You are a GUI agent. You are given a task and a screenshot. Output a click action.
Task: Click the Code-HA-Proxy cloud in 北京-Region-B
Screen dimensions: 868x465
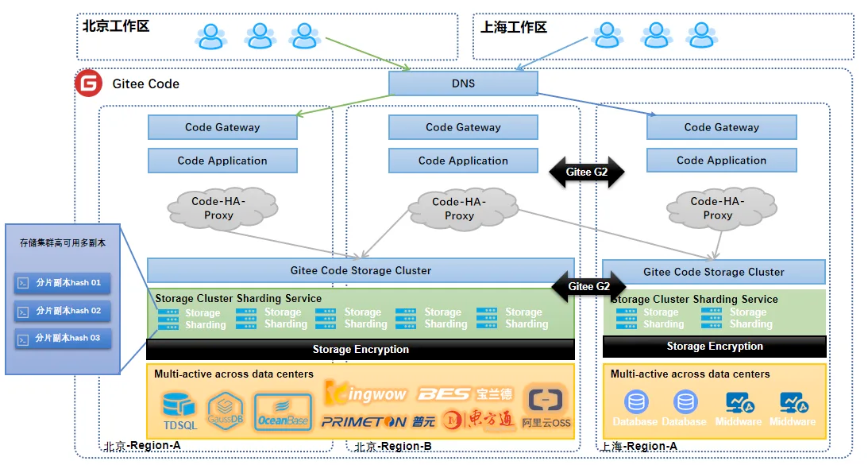[x=463, y=209]
